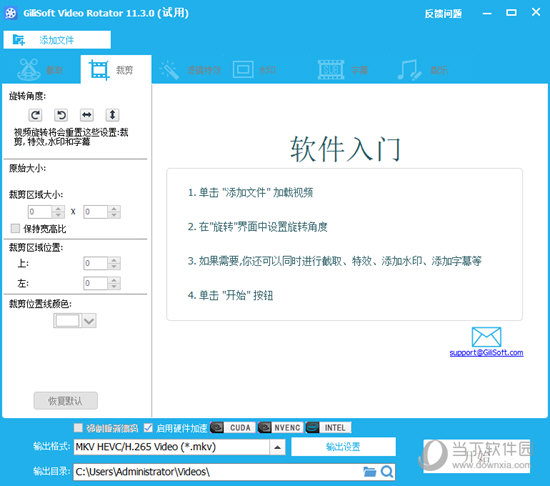Click the GiliSoft app logo in title bar

(11, 13)
